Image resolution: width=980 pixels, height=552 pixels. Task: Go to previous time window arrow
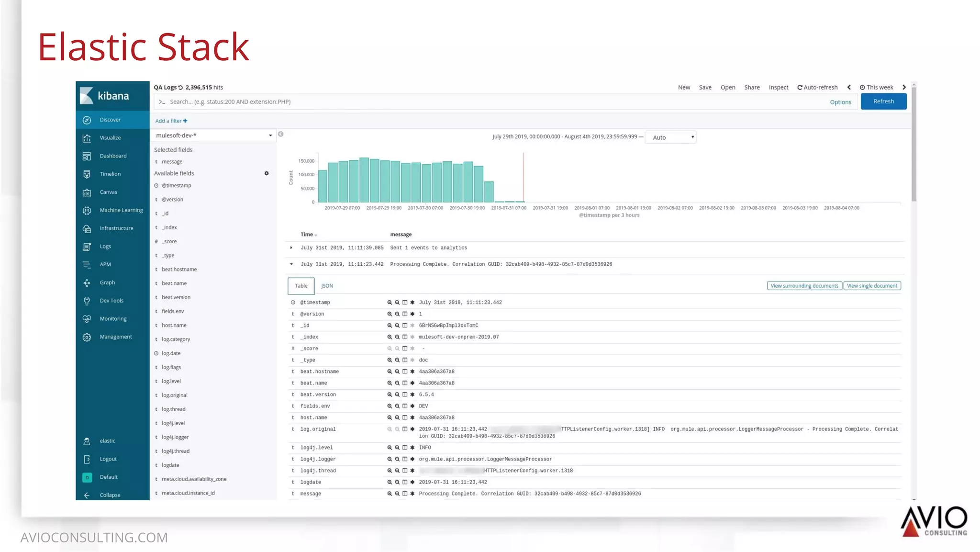pyautogui.click(x=849, y=87)
